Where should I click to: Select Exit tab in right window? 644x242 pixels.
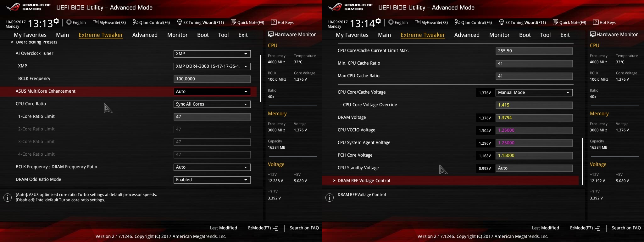(x=565, y=35)
